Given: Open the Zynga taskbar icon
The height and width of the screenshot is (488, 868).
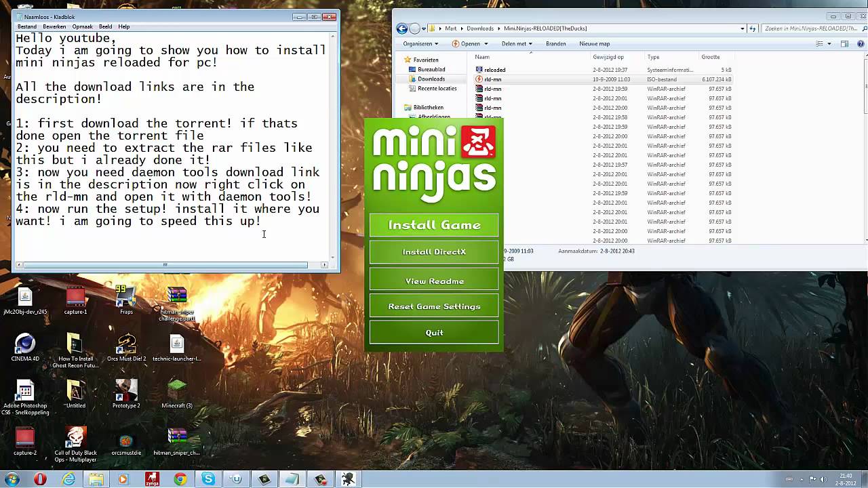Looking at the screenshot, I should pyautogui.click(x=152, y=479).
